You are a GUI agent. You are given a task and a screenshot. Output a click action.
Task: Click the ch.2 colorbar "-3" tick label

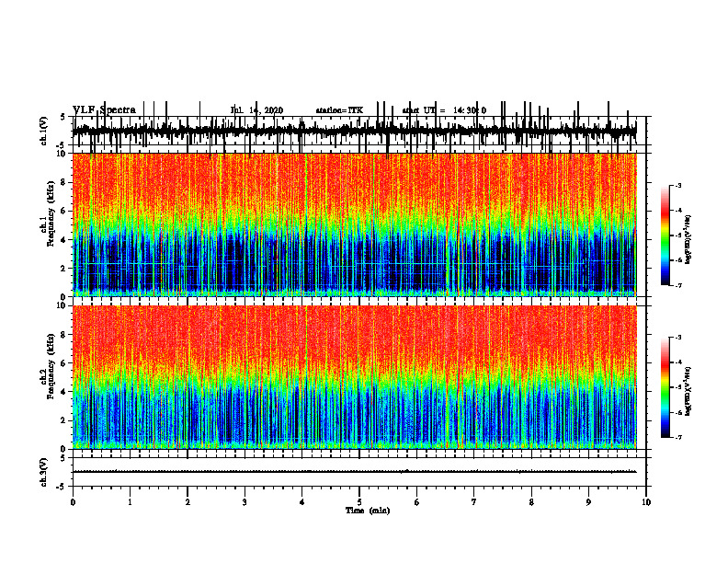pos(678,338)
